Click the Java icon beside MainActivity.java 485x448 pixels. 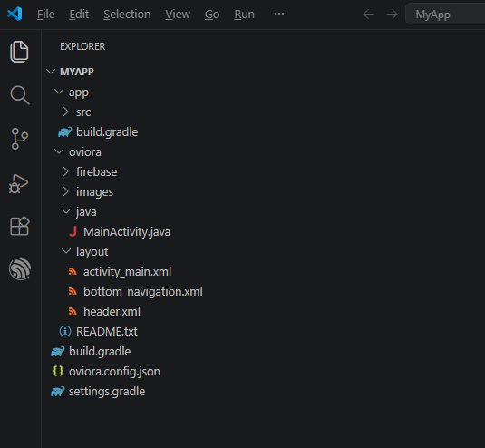pos(73,231)
